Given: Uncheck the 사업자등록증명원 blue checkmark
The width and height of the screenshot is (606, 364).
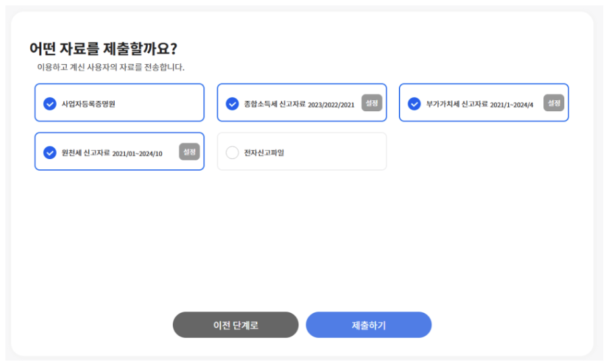Looking at the screenshot, I should click(x=50, y=104).
